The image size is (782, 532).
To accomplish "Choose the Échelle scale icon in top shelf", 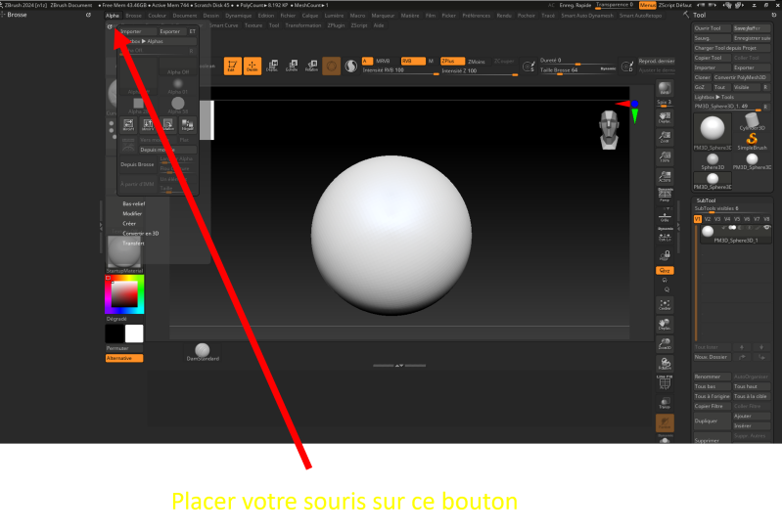I will point(292,66).
